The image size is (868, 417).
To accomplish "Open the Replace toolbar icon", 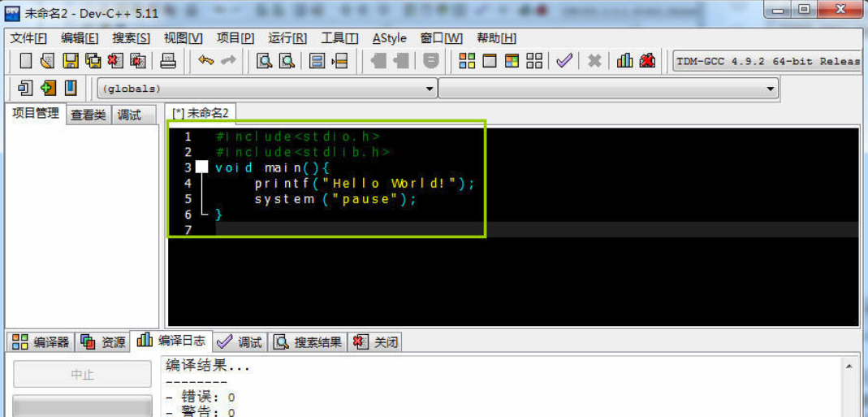I will coord(287,60).
